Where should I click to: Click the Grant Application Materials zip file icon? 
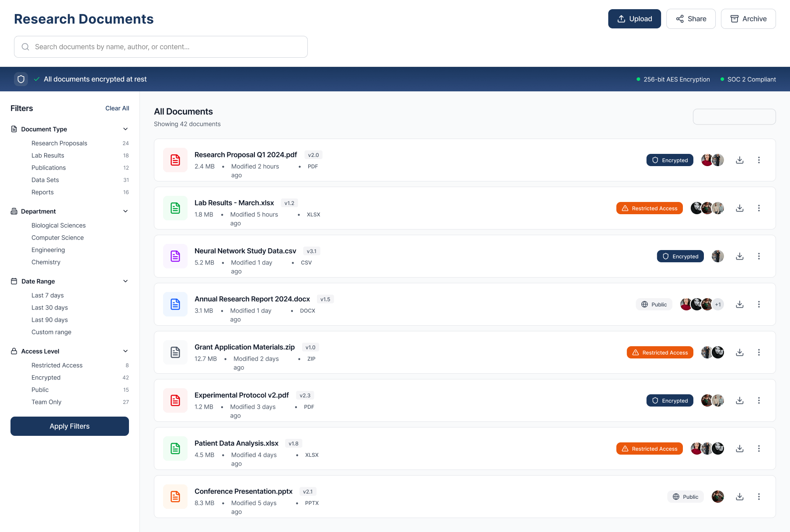pyautogui.click(x=175, y=352)
